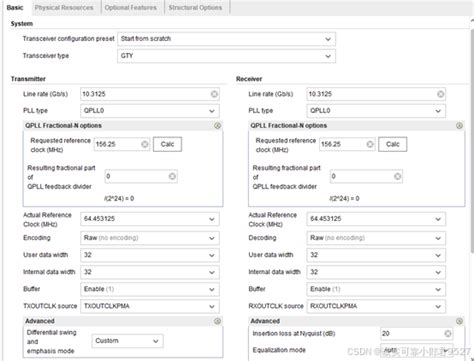This screenshot has width=474, height=361.
Task: Collapse the Transmitter Advanced section
Action: point(217,321)
